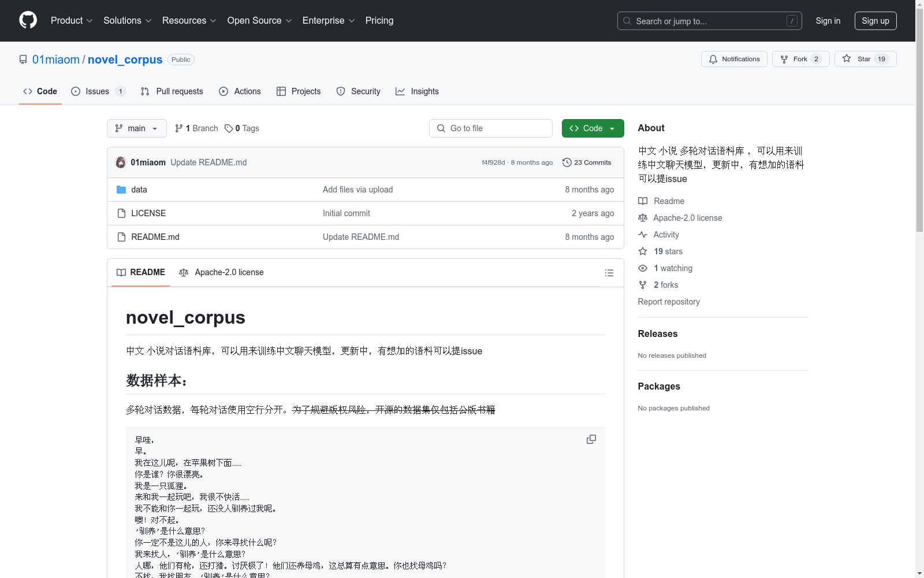924x578 pixels.
Task: Open 'Initial commit' message link
Action: click(x=346, y=213)
